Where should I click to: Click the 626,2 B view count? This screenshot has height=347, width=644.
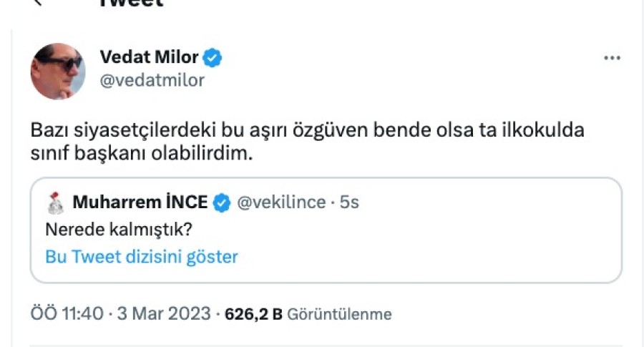[x=253, y=314]
